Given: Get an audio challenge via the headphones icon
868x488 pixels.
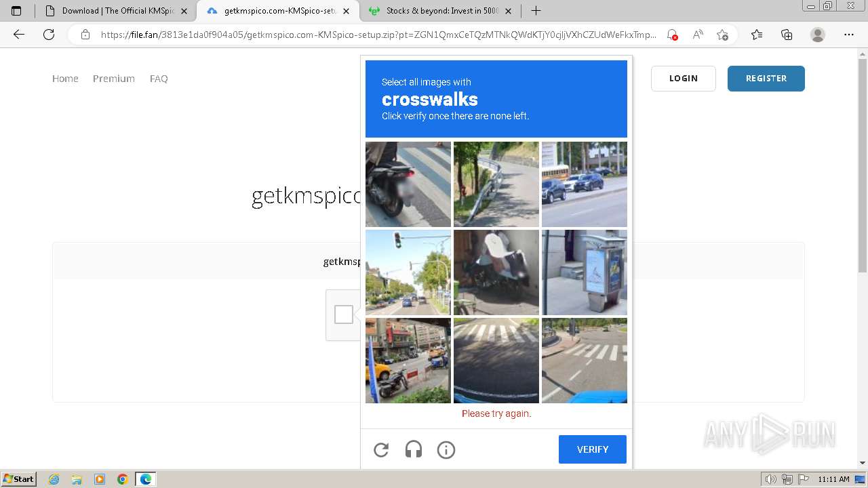Looking at the screenshot, I should (414, 449).
